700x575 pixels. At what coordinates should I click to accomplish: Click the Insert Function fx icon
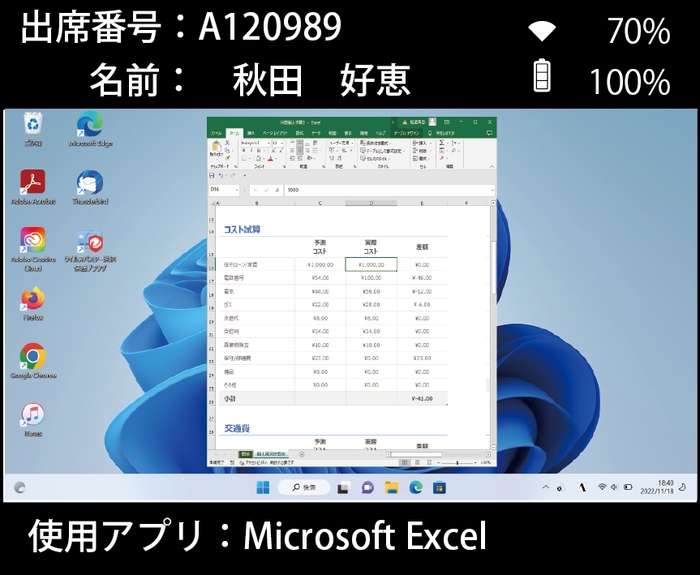coord(277,190)
